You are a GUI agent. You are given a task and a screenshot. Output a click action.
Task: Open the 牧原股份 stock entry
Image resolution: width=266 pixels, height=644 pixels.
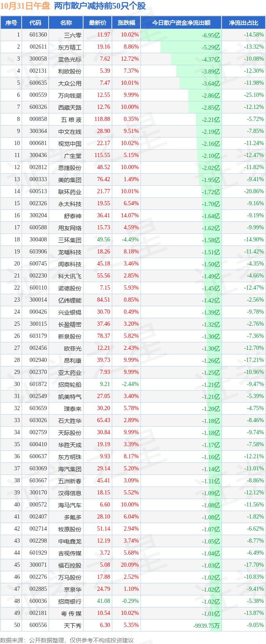(x=70, y=529)
